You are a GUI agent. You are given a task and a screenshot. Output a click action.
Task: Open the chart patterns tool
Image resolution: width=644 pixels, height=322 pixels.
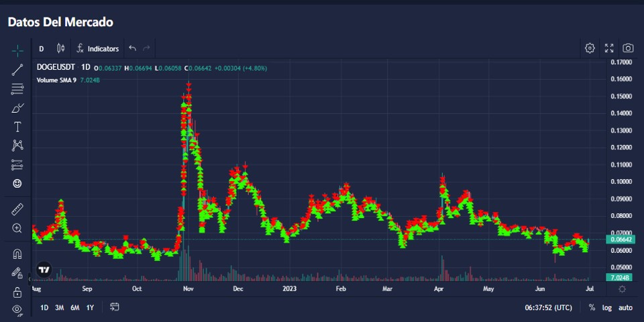pos(17,145)
